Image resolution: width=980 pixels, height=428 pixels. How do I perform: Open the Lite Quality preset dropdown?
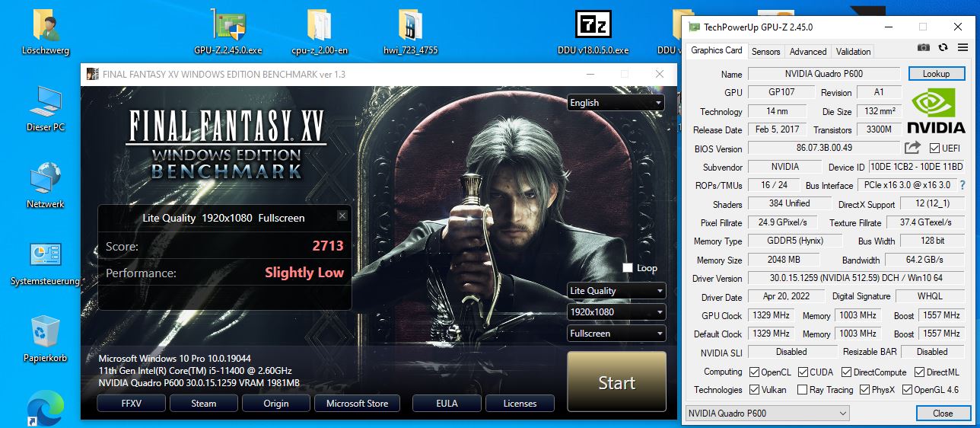point(616,291)
